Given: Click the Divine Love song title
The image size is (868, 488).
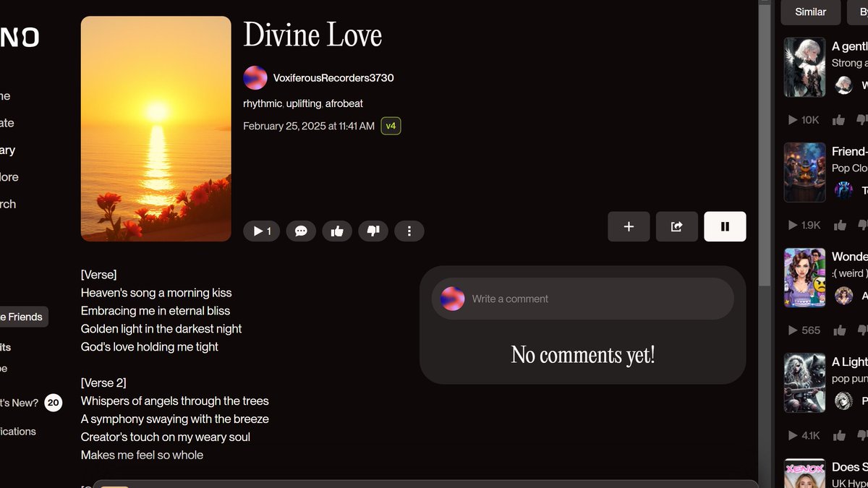Looking at the screenshot, I should 312,35.
